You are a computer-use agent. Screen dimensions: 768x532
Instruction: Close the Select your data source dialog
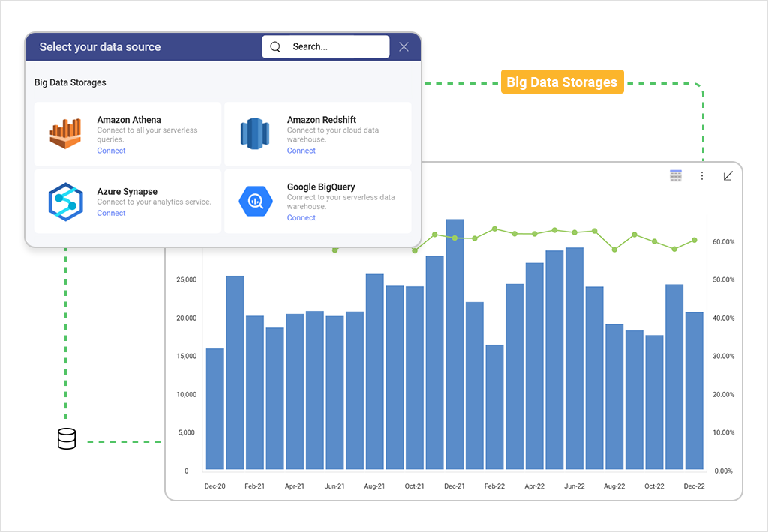point(403,46)
